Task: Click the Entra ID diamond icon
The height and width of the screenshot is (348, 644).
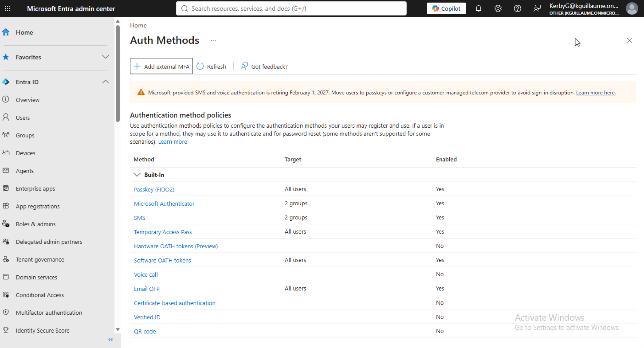Action: click(x=6, y=82)
